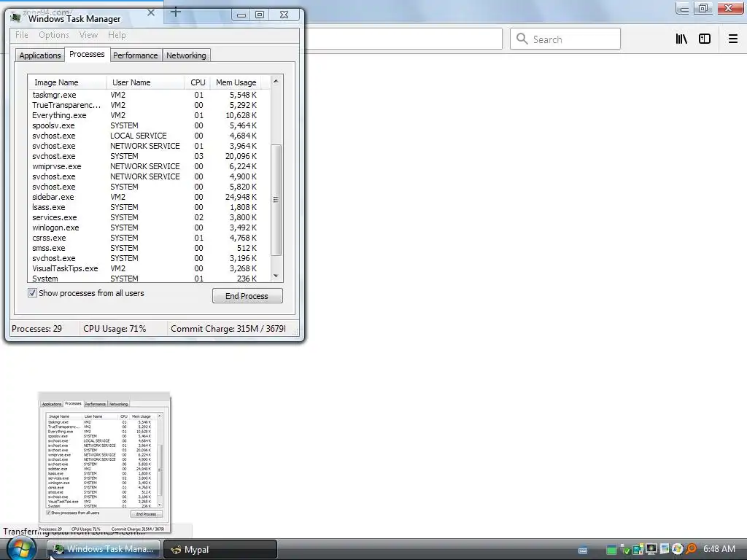Select svchost.exe row using 3,964 K

point(149,146)
